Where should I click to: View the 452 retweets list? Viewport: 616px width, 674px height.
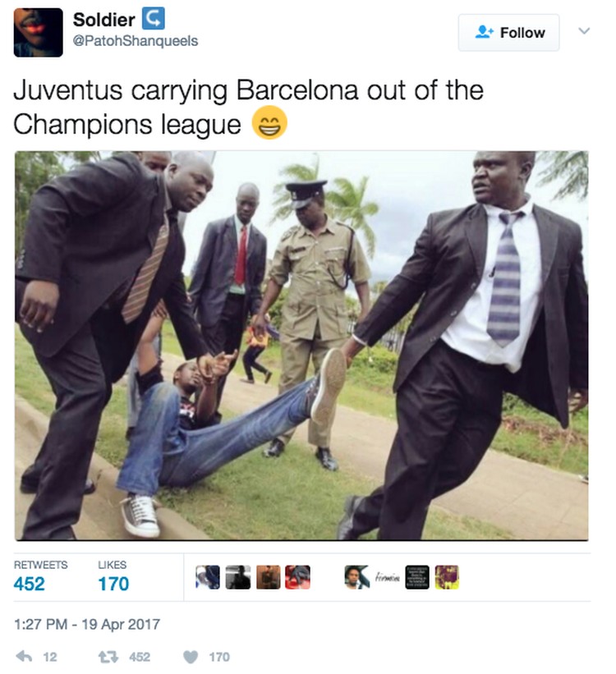(x=40, y=576)
